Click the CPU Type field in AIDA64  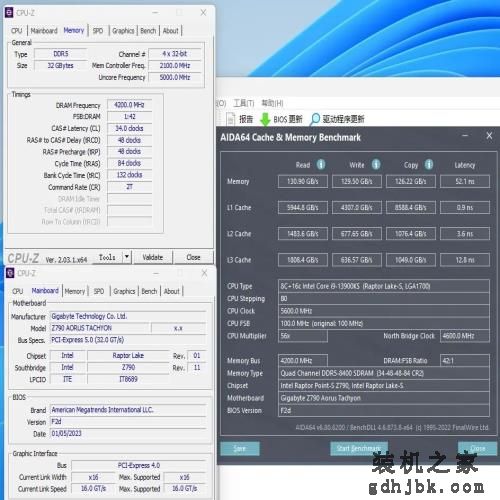[384, 286]
